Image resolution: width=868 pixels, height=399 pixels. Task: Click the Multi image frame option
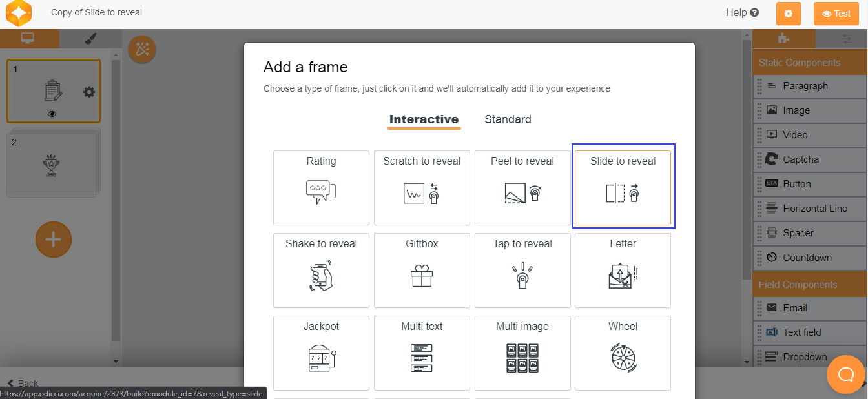522,353
